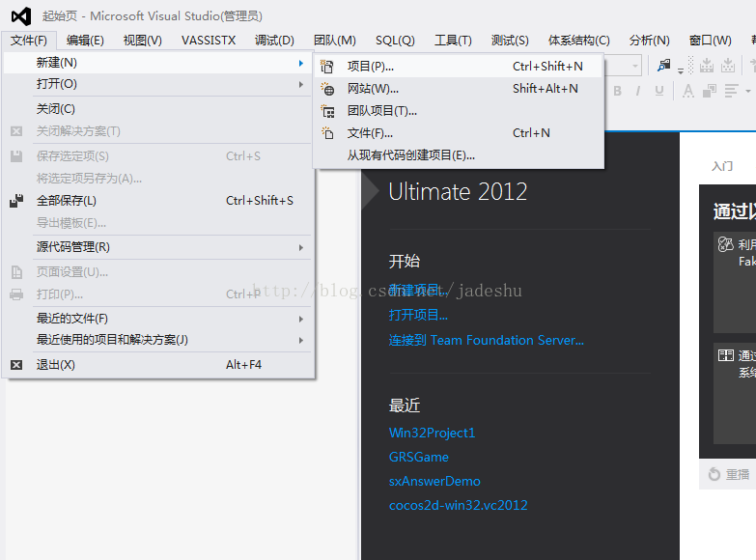Open the toolbar options overflow arrow

tap(681, 70)
